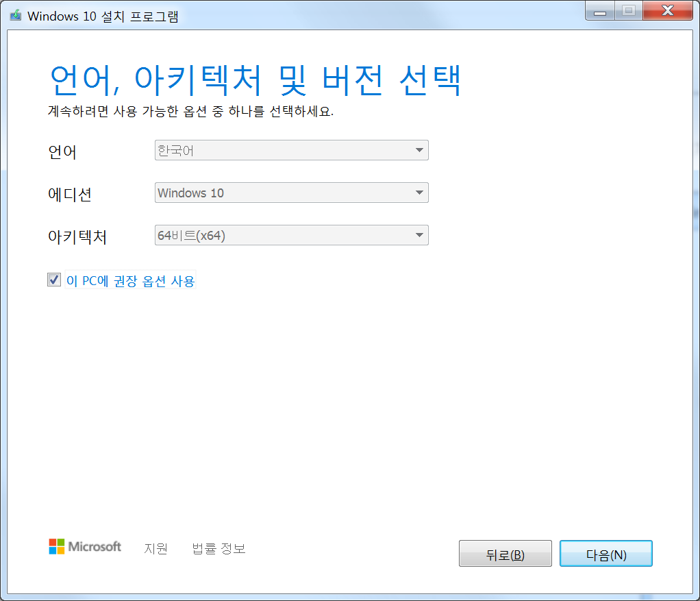700x601 pixels.
Task: Open the 법률 정보 legal link
Action: pos(218,548)
